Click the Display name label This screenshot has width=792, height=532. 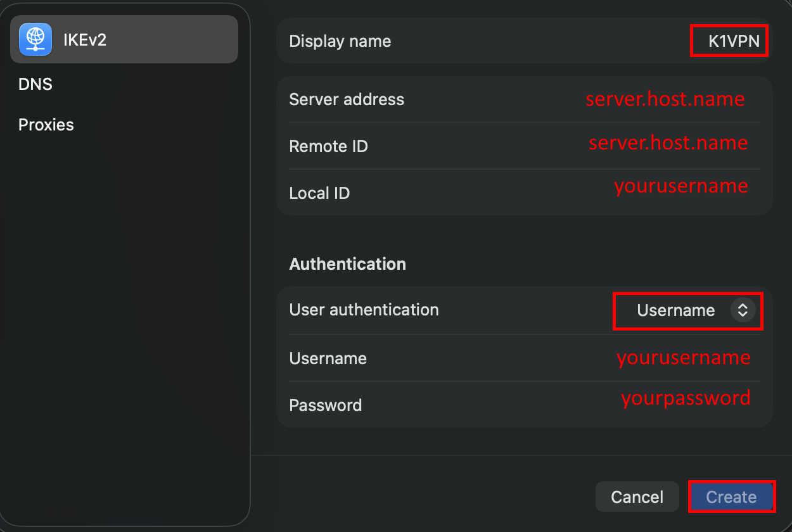[x=340, y=42]
